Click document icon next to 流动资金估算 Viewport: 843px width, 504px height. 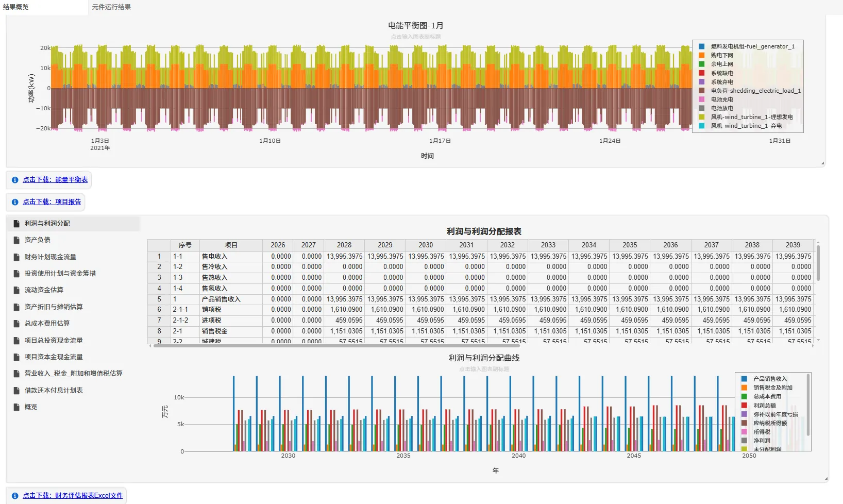coord(16,290)
